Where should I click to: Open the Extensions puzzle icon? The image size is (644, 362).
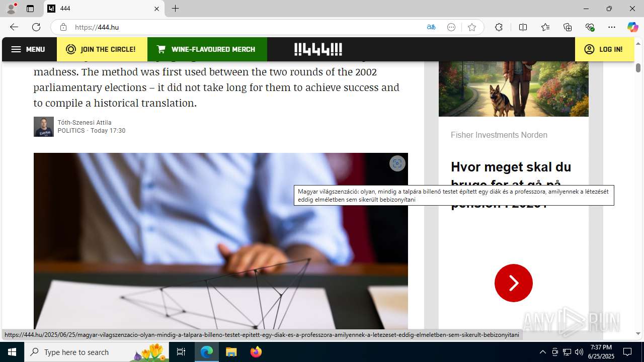[499, 27]
